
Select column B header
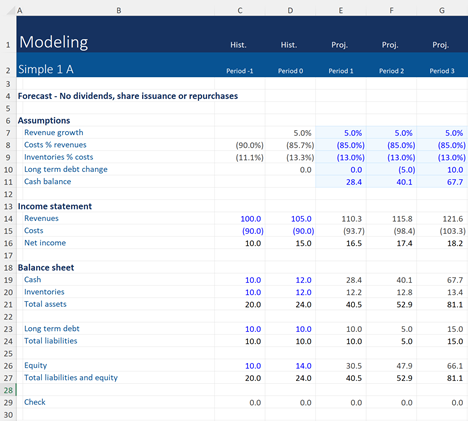pyautogui.click(x=119, y=11)
